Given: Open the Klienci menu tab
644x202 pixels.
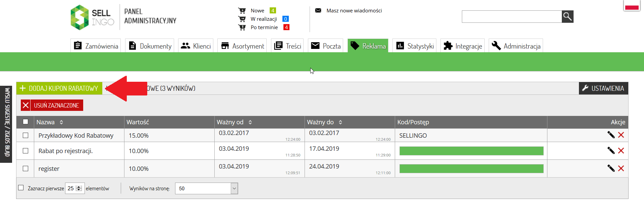Looking at the screenshot, I should (196, 46).
